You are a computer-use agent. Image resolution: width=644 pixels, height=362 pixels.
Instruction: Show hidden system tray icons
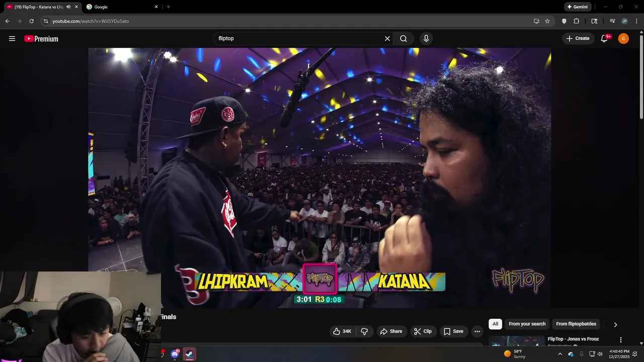tap(559, 354)
